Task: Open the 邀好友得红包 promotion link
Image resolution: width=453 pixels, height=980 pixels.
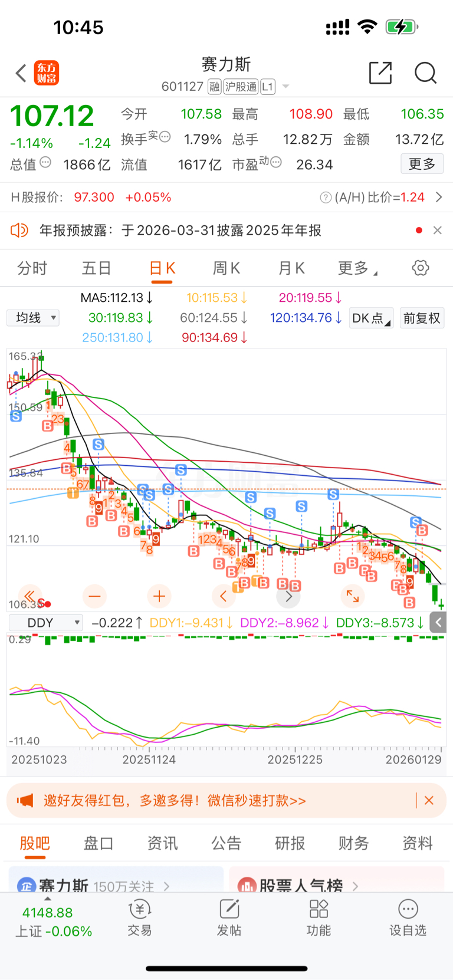Action: (x=175, y=801)
